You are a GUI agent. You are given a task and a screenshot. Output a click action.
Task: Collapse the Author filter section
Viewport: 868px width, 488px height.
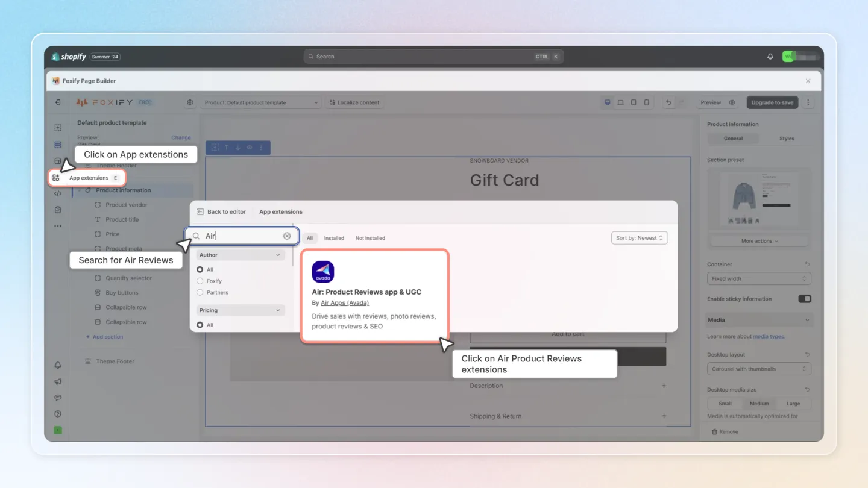click(241, 255)
